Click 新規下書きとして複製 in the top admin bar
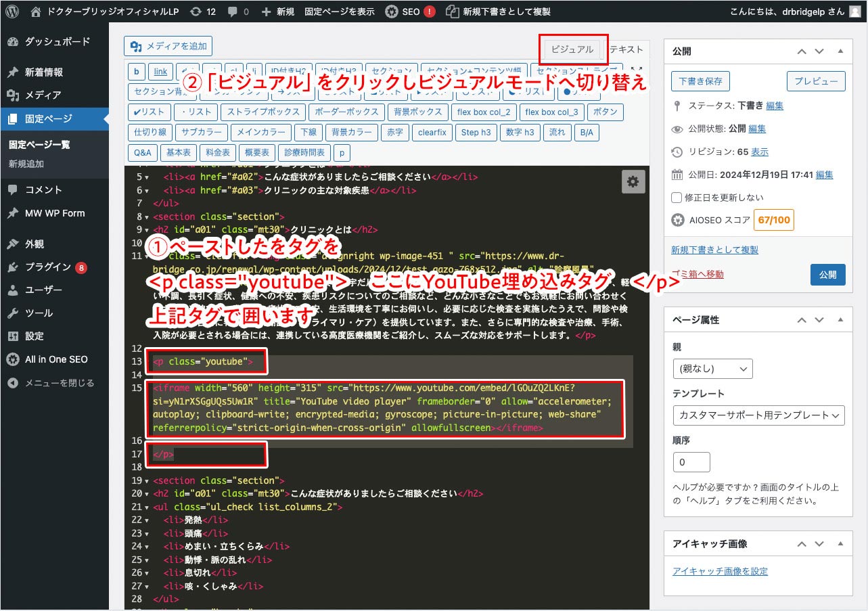Screen dimensions: 868x611 point(498,12)
